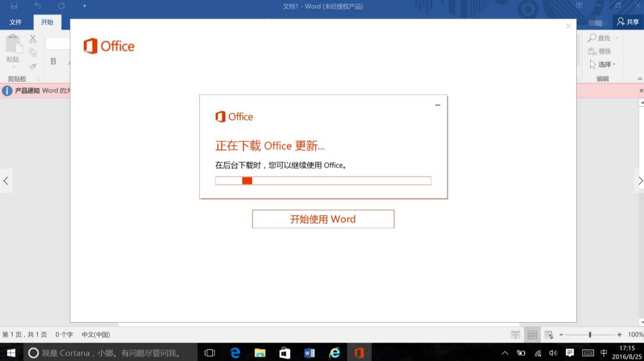Click the 开始使用 Word button
Image resolution: width=644 pixels, height=361 pixels.
pyautogui.click(x=323, y=219)
